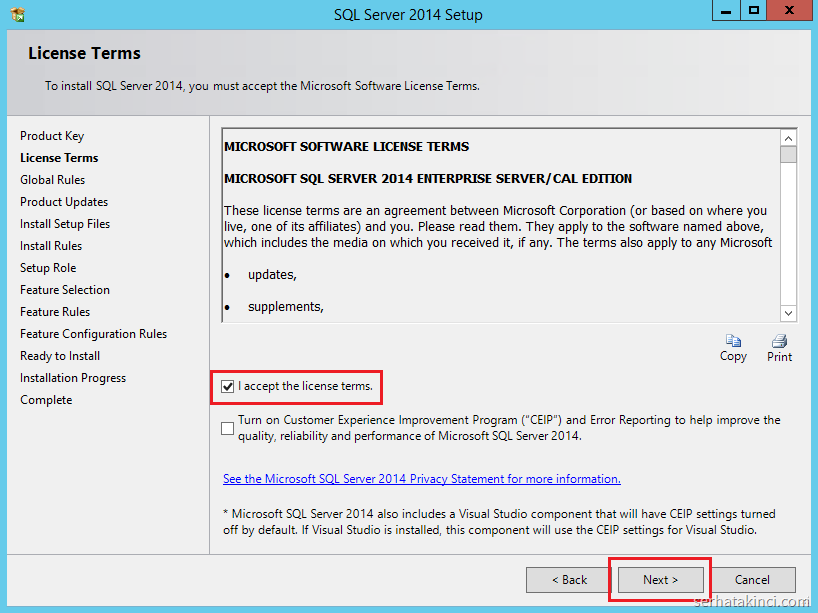
Task: Cancel the SQL Server setup
Action: (752, 579)
